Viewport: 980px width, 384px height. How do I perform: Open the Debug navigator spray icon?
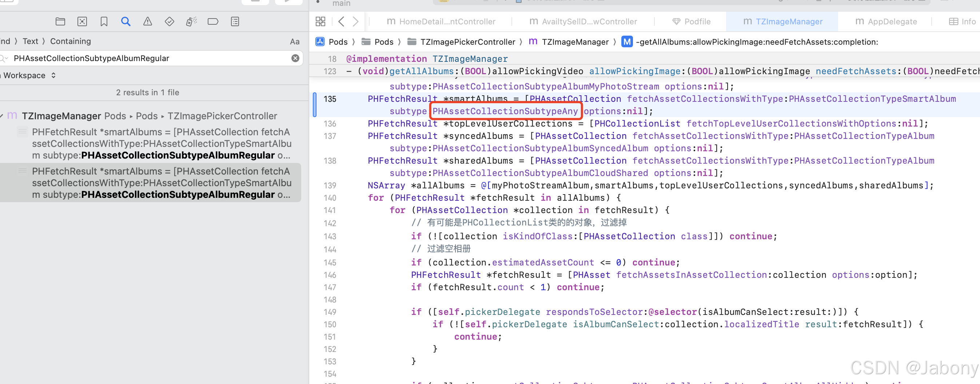[x=191, y=22]
